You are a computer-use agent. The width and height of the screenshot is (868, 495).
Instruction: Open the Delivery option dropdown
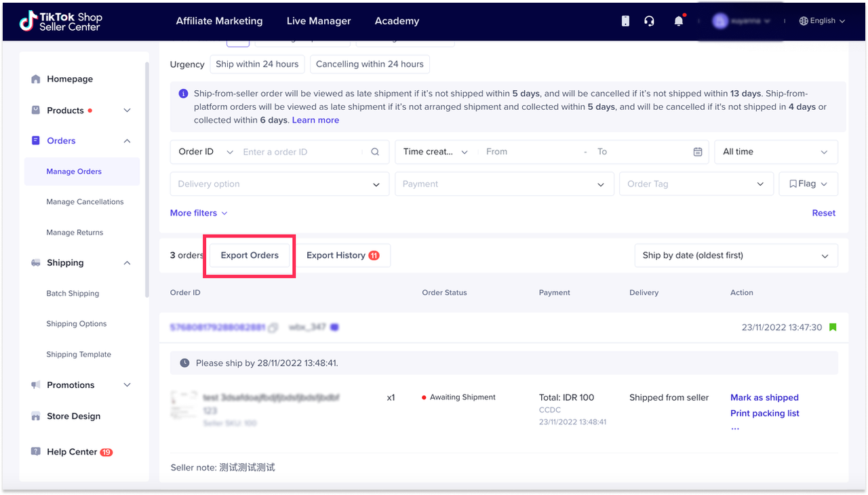click(x=279, y=184)
